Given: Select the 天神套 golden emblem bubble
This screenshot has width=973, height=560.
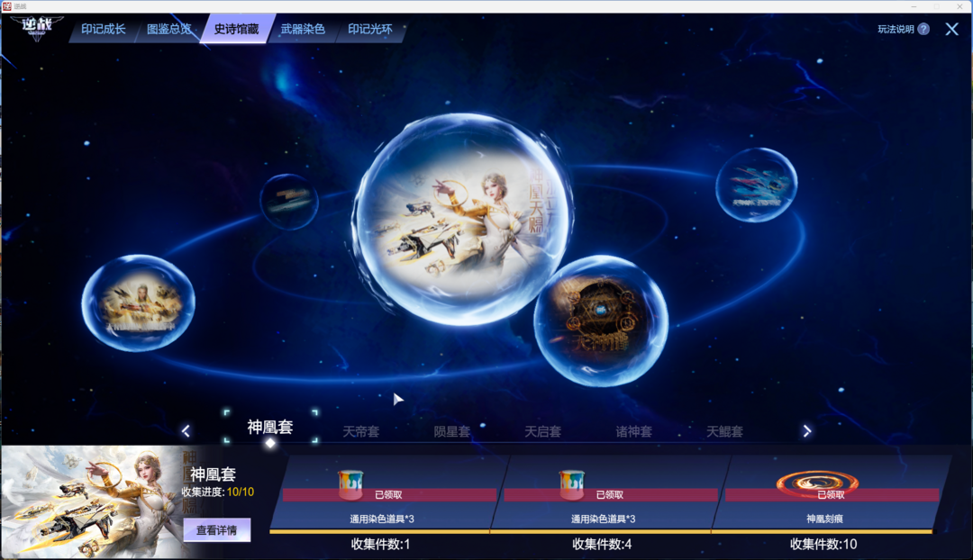Looking at the screenshot, I should click(x=601, y=321).
